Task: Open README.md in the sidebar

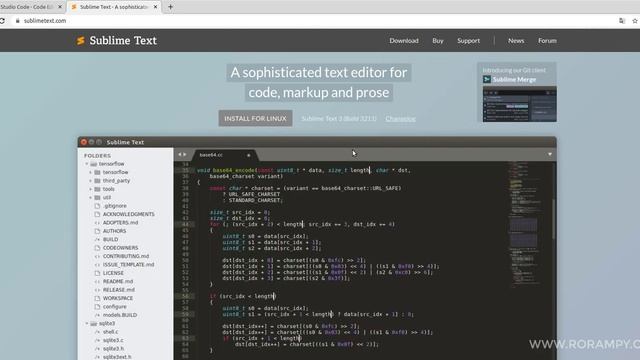Action: click(x=118, y=281)
